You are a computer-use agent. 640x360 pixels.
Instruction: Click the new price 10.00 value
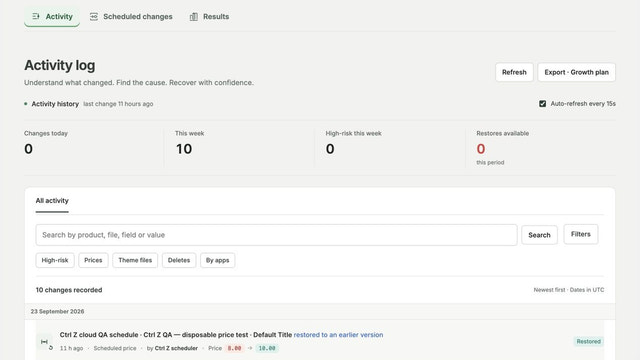(267, 349)
